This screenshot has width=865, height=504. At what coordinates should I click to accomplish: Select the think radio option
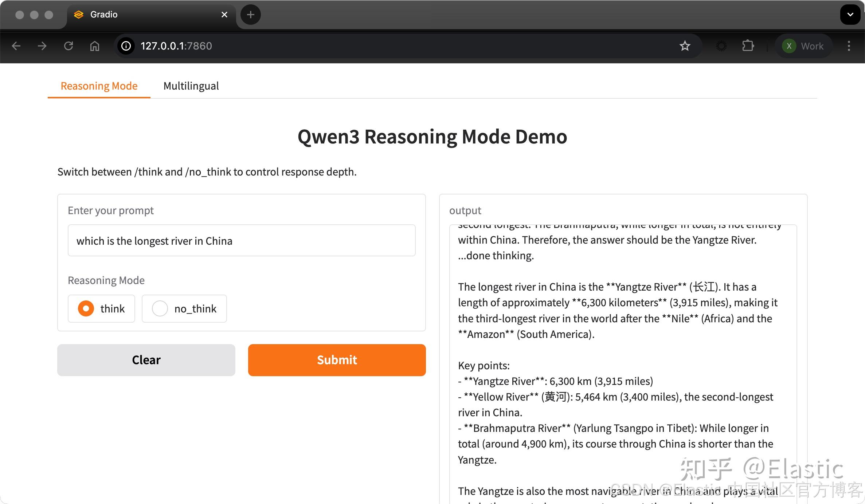tap(86, 308)
